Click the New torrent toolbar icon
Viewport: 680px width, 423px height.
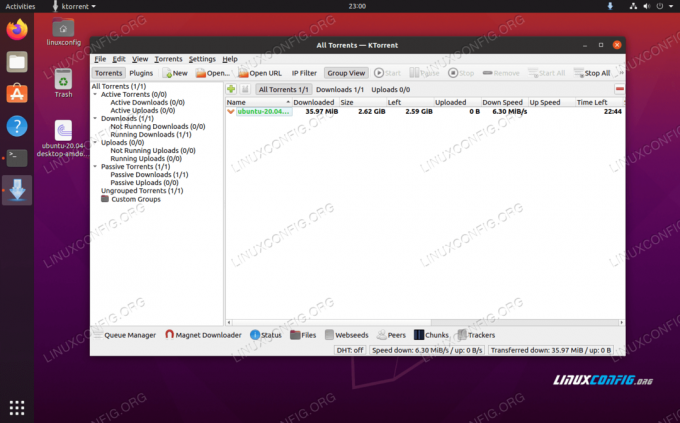coord(175,73)
